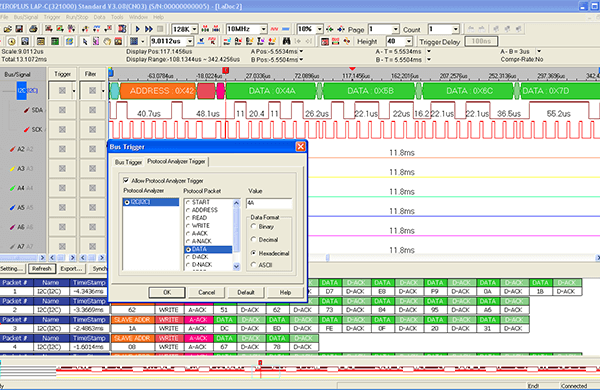Click the red waveform mode icon
600x390 pixels.
(x=274, y=29)
